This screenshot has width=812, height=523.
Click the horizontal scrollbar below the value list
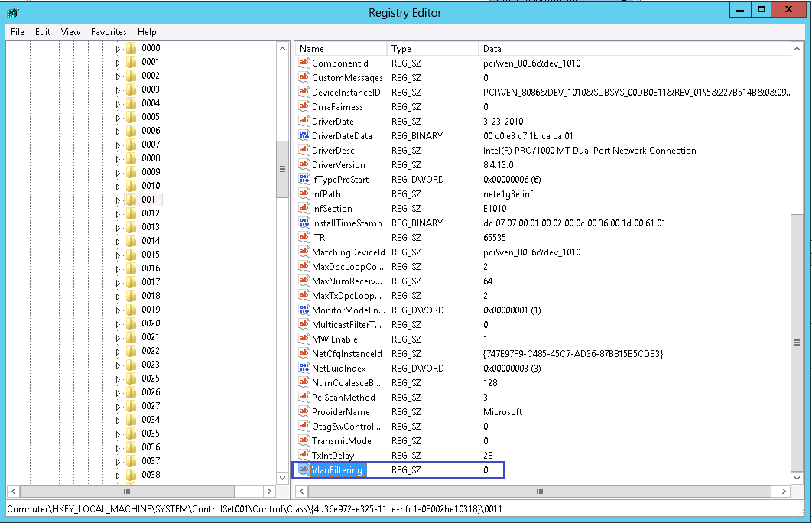click(539, 492)
